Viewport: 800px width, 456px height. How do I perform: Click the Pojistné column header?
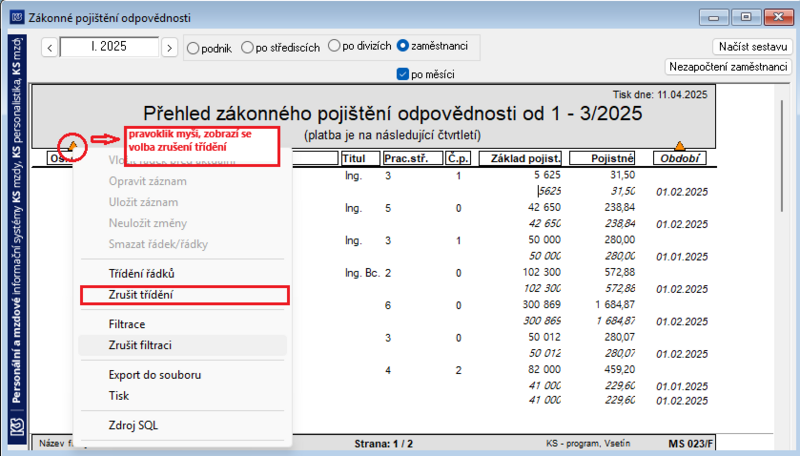pyautogui.click(x=602, y=159)
